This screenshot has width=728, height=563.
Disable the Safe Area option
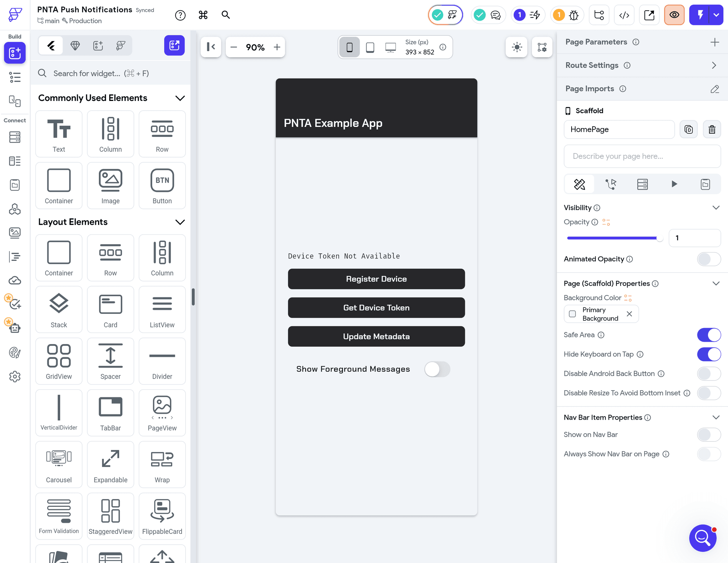click(x=708, y=335)
